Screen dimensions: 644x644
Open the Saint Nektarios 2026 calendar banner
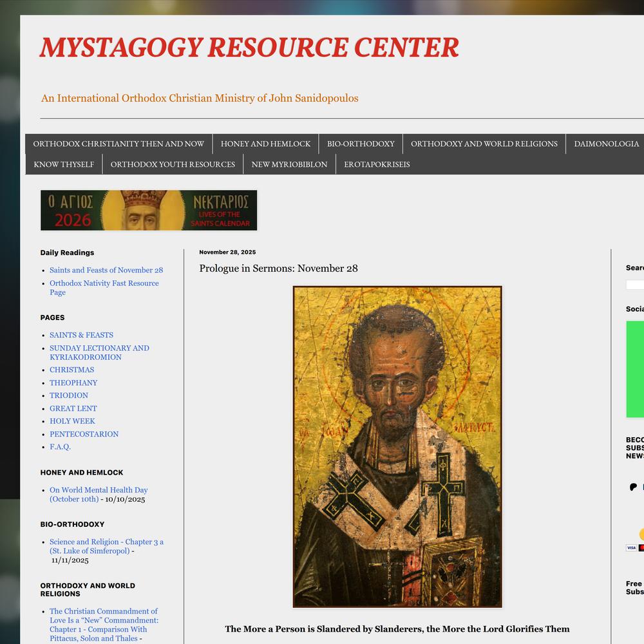coord(149,211)
